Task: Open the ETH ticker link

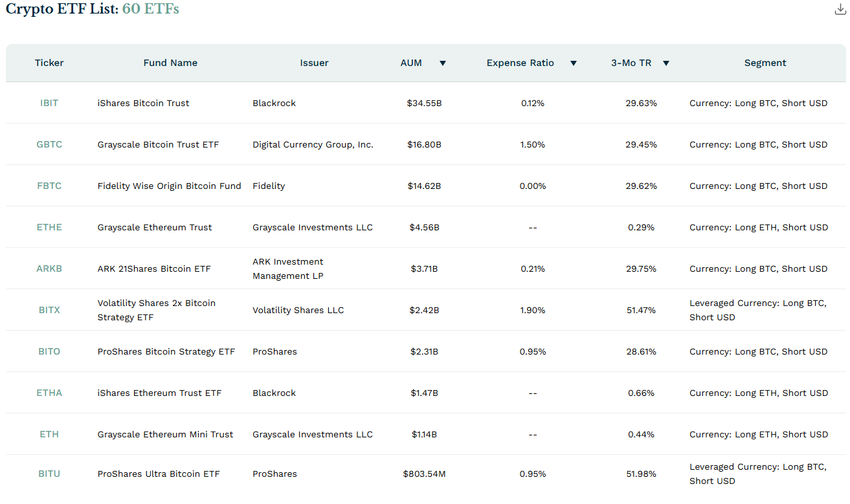Action: click(x=49, y=434)
